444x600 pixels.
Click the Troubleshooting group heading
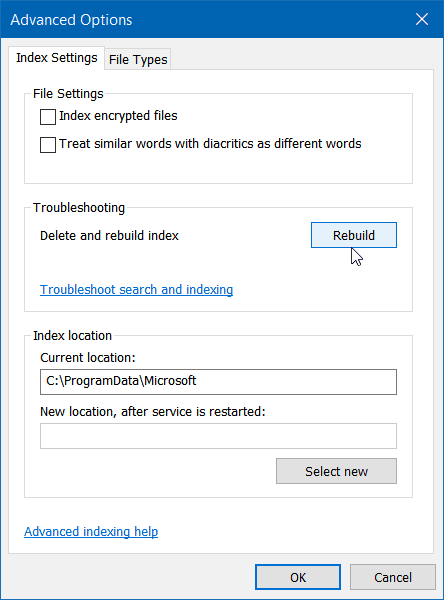tap(79, 207)
